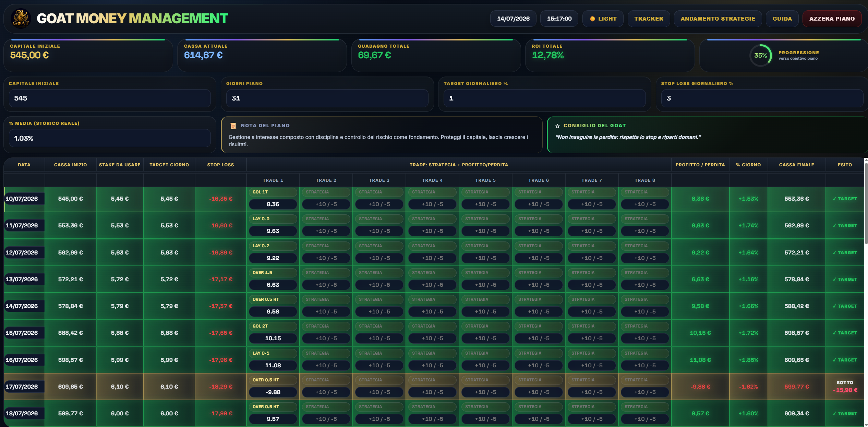Click the Guadagno Totale 69,67 € card
The height and width of the screenshot is (427, 868).
coord(436,56)
